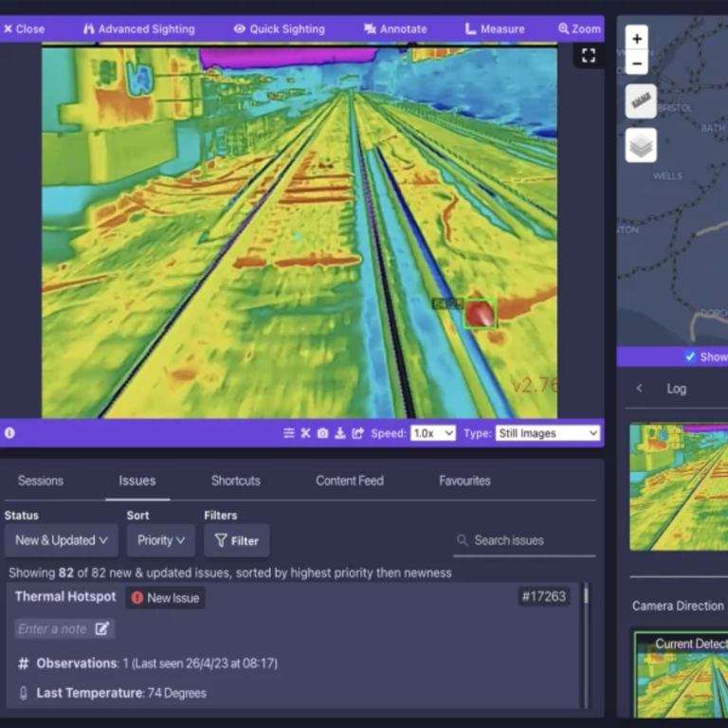Zoom in on the map
This screenshot has width=728, height=728.
pyautogui.click(x=637, y=39)
